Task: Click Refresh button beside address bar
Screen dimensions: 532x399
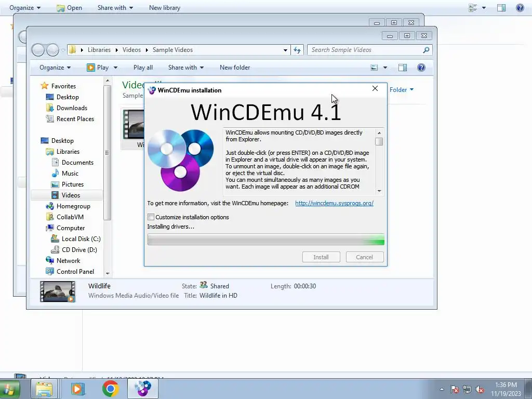Action: [297, 50]
